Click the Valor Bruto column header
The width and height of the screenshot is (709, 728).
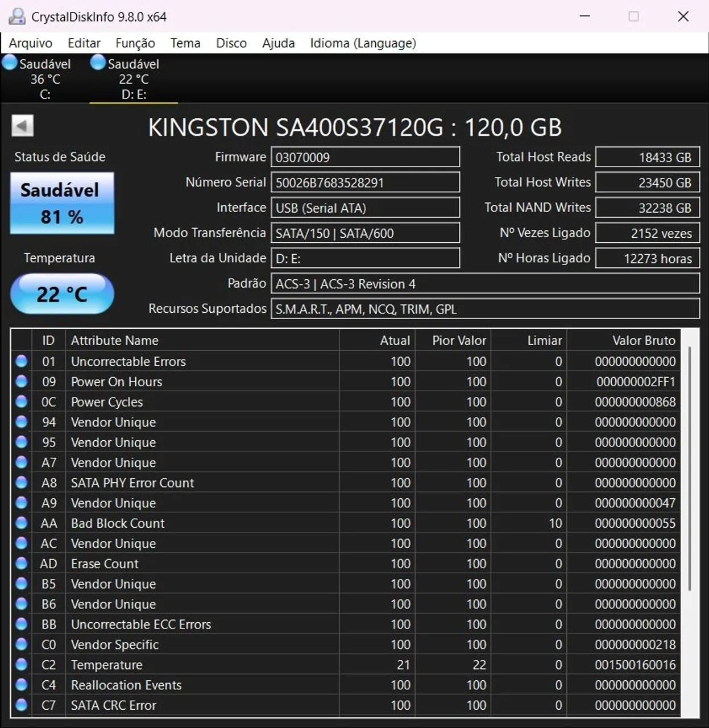tap(623, 340)
